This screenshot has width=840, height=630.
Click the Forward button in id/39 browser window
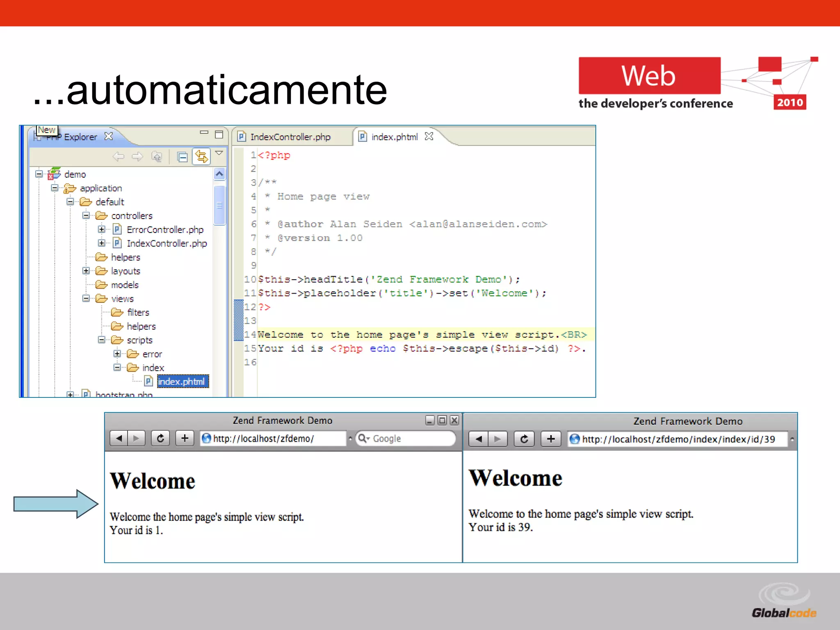pyautogui.click(x=497, y=439)
